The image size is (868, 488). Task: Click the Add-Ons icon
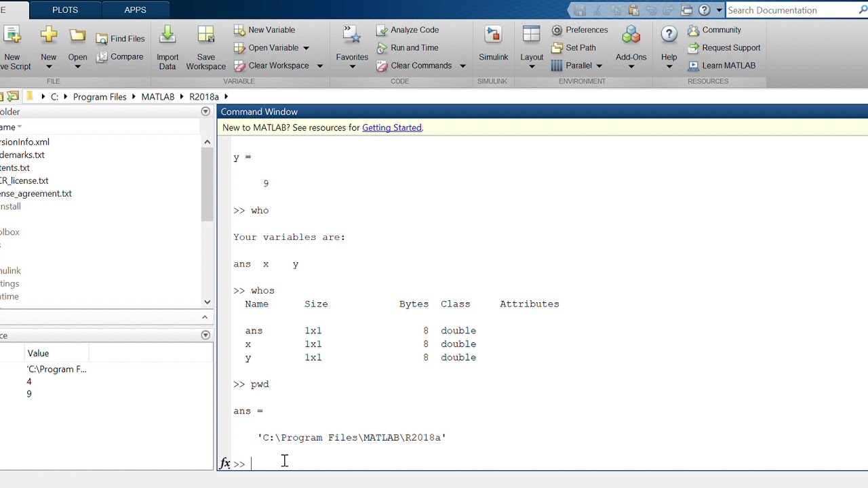tap(631, 35)
